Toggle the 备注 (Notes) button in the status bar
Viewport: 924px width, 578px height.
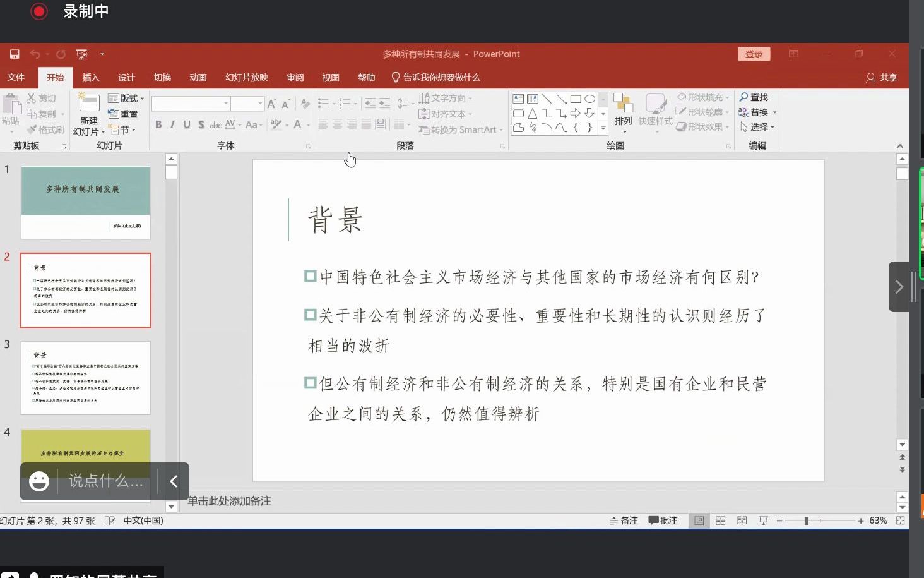click(624, 521)
